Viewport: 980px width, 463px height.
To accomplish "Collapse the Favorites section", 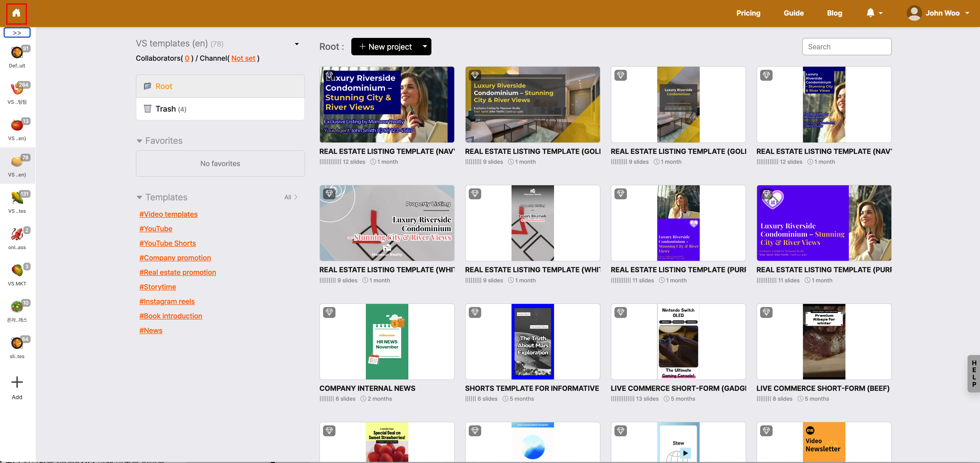I will click(139, 141).
